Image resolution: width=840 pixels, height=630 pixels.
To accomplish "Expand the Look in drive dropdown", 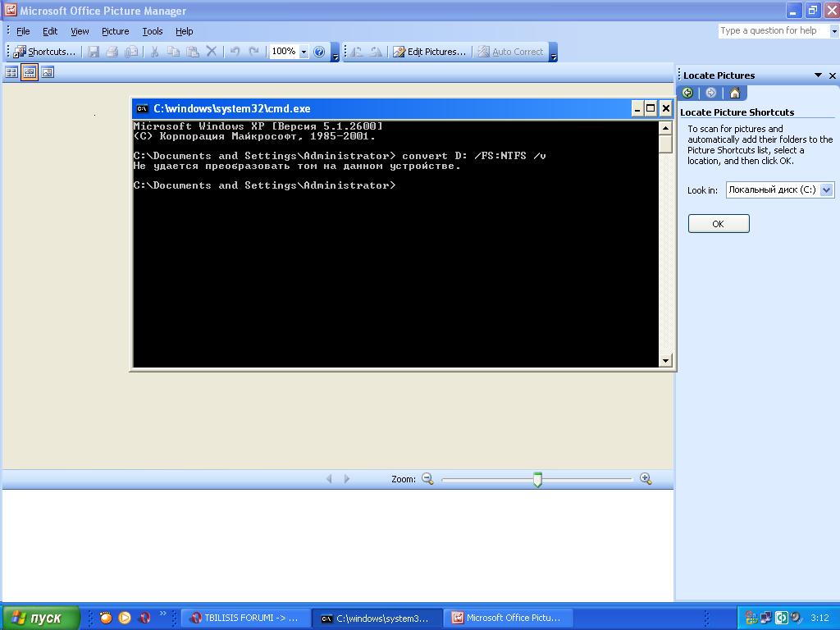I will (x=827, y=190).
